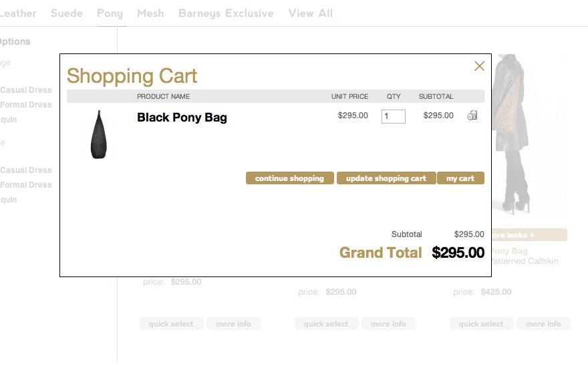Expand more looks + under model photo
The height and width of the screenshot is (390, 588).
coord(529,235)
